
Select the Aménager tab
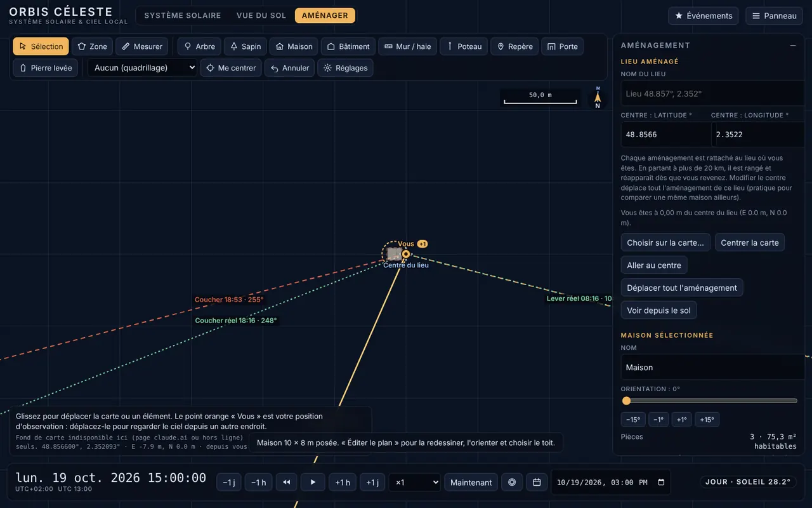tap(325, 16)
